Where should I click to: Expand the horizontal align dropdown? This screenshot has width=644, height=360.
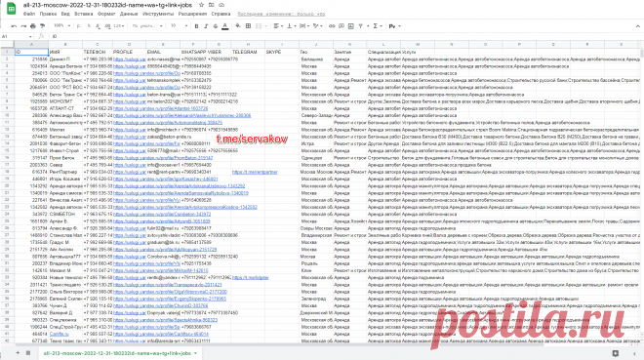278,26
